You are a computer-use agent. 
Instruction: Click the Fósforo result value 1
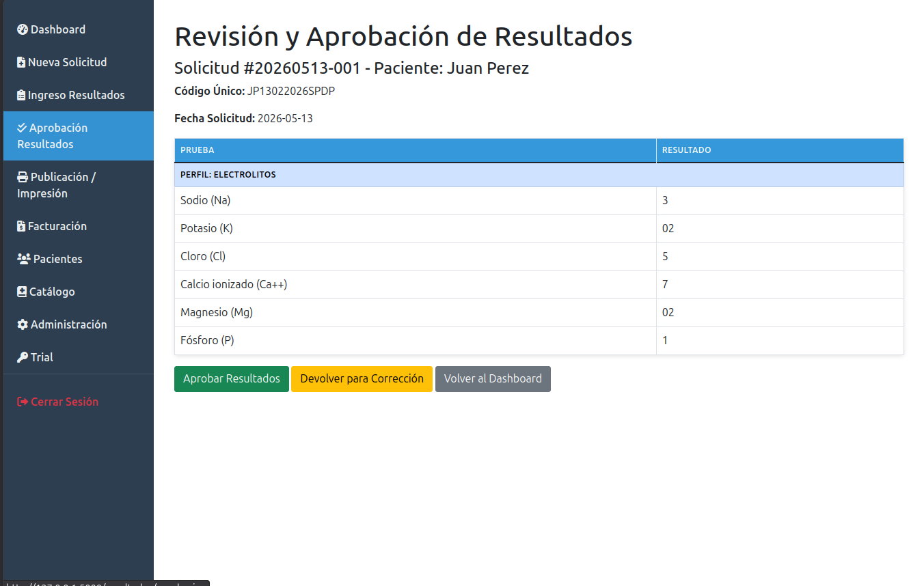(665, 340)
